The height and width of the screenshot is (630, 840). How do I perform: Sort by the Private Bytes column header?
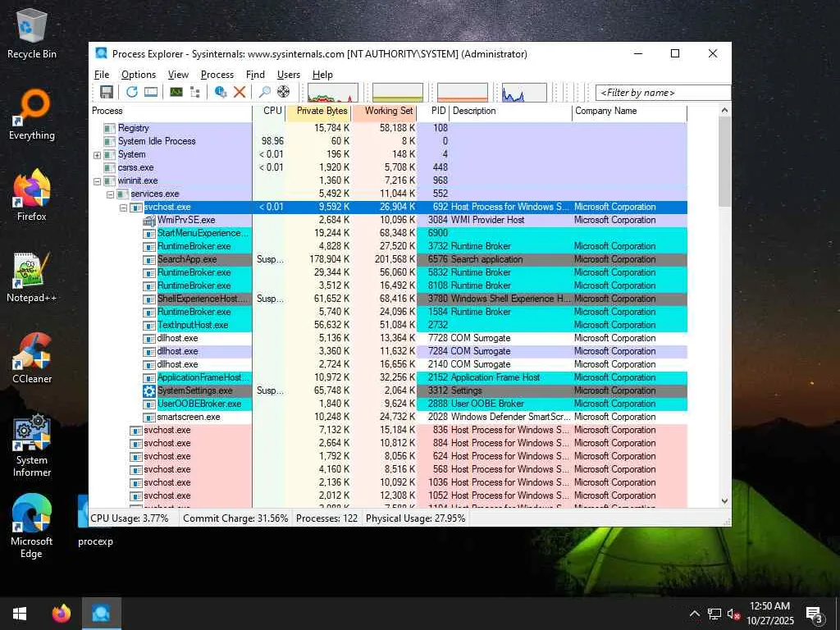click(318, 111)
